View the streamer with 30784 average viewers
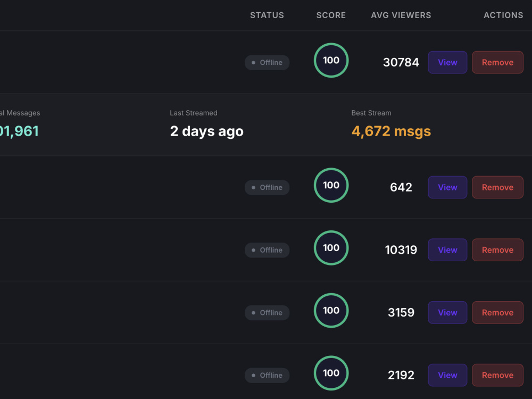532x399 pixels. click(447, 62)
